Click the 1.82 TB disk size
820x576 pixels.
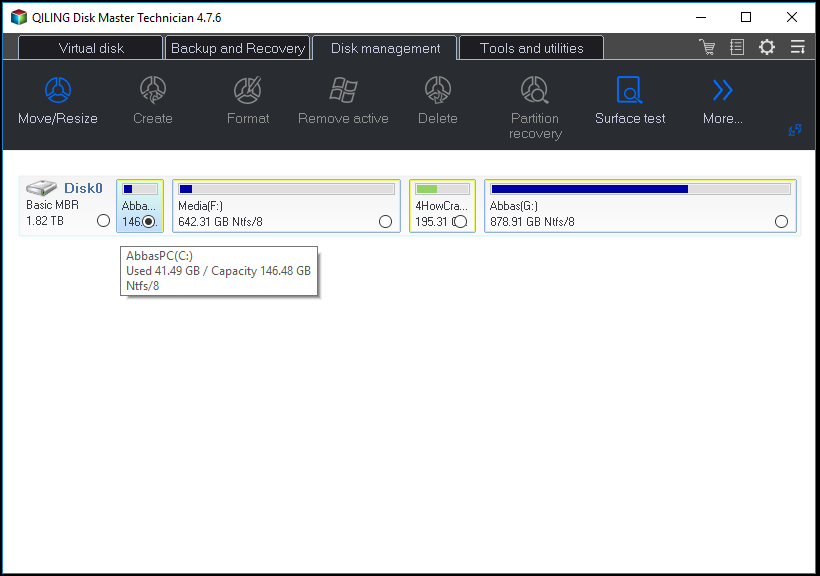click(x=45, y=221)
